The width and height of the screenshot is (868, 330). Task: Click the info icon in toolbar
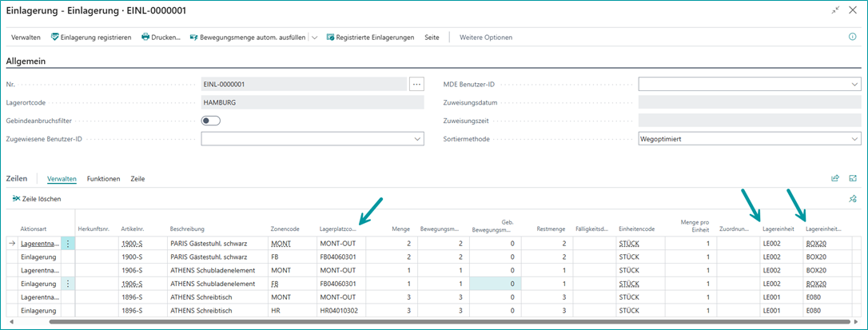852,37
